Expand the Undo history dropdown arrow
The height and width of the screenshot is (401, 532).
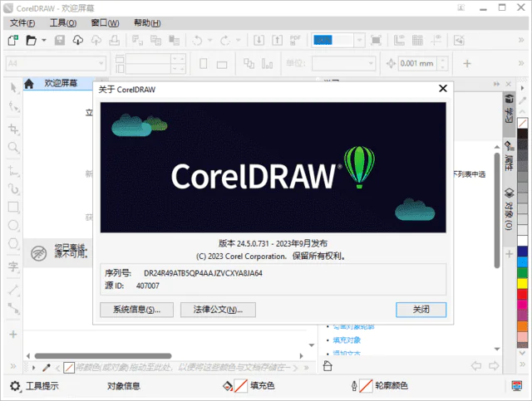(210, 41)
